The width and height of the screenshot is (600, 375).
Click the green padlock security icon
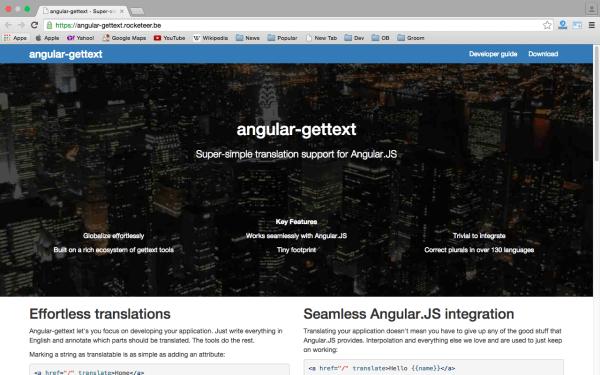point(49,25)
